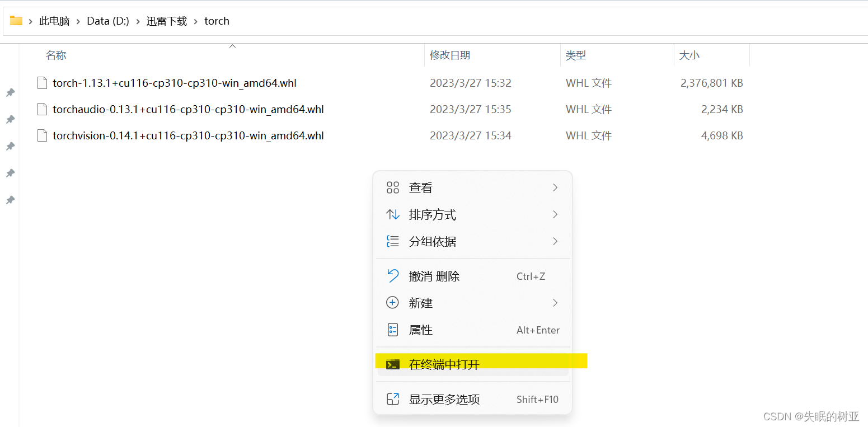Click the date 2023/3/27 15:34
This screenshot has height=427, width=868.
[471, 135]
